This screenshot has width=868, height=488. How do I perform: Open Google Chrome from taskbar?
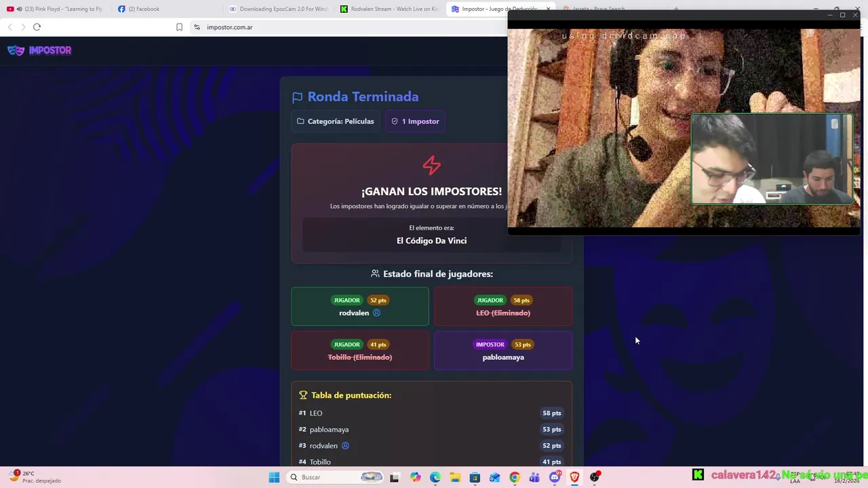point(515,477)
